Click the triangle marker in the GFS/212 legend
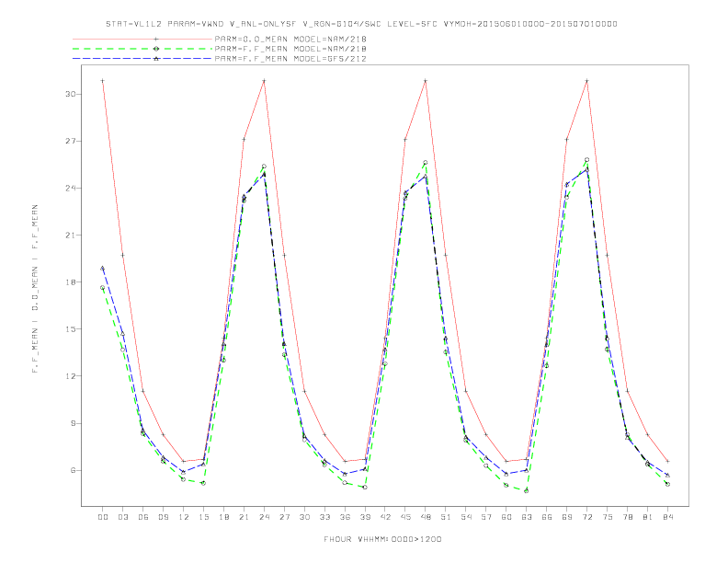This screenshot has height=563, width=728. coord(156,59)
